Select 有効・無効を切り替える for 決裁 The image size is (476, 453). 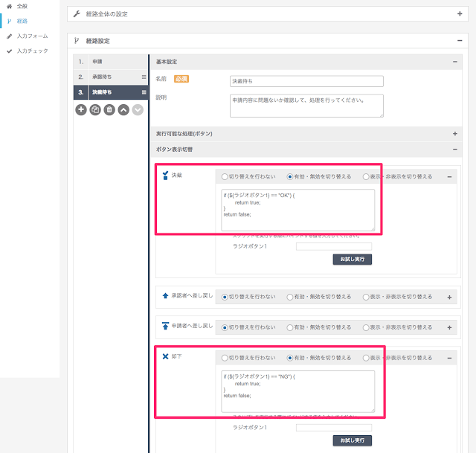coord(290,177)
